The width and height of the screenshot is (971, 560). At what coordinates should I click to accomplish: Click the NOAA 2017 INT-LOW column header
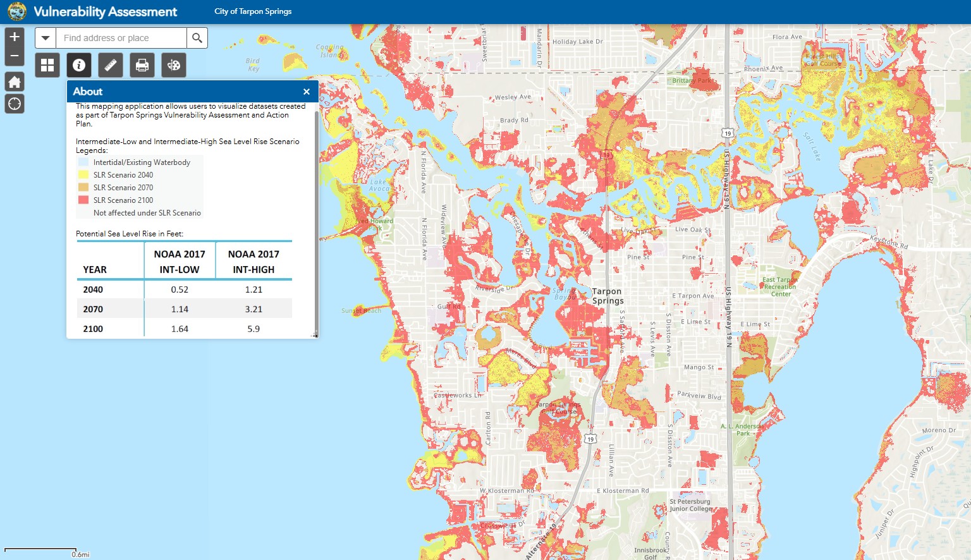(x=180, y=262)
